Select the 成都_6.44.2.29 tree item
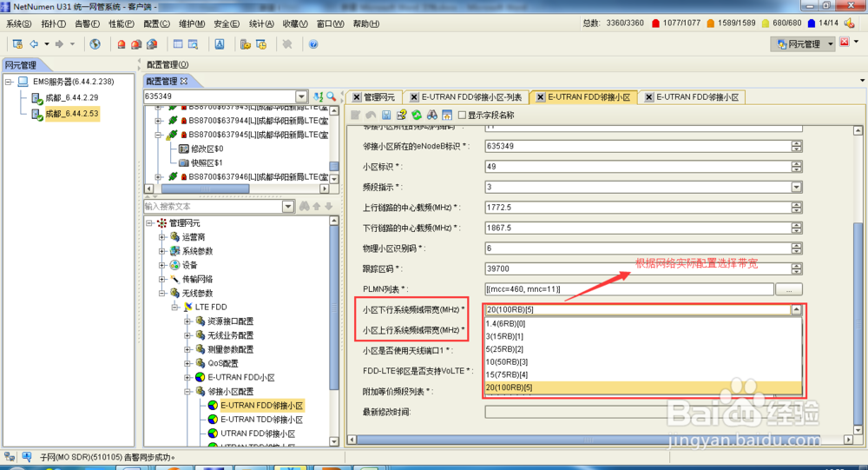The image size is (868, 470). pos(71,97)
